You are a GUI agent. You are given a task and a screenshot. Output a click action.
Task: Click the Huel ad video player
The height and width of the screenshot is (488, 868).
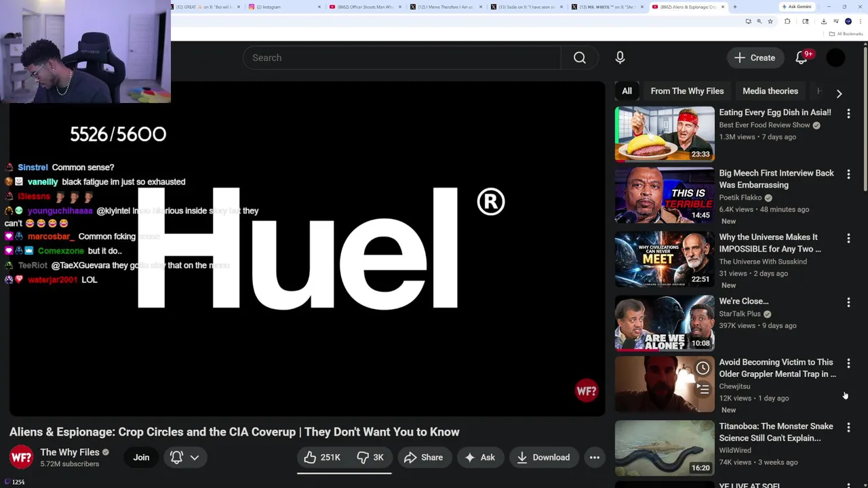click(x=307, y=249)
